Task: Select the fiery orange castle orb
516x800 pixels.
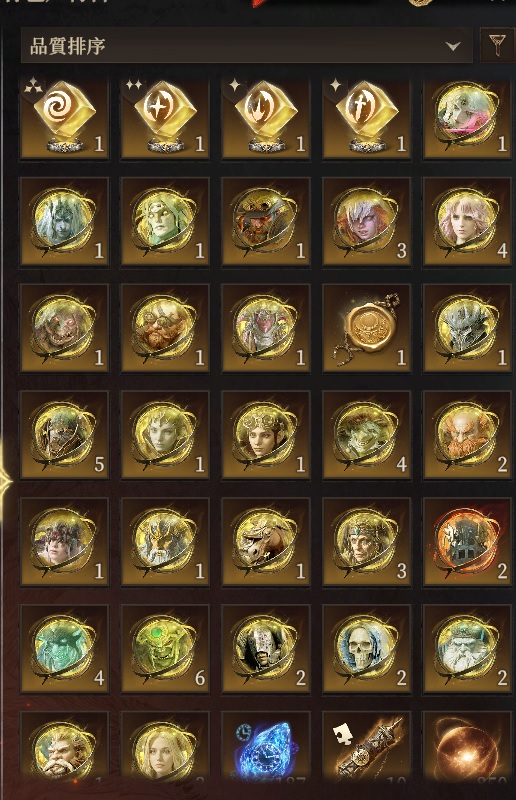Action: pyautogui.click(x=467, y=542)
